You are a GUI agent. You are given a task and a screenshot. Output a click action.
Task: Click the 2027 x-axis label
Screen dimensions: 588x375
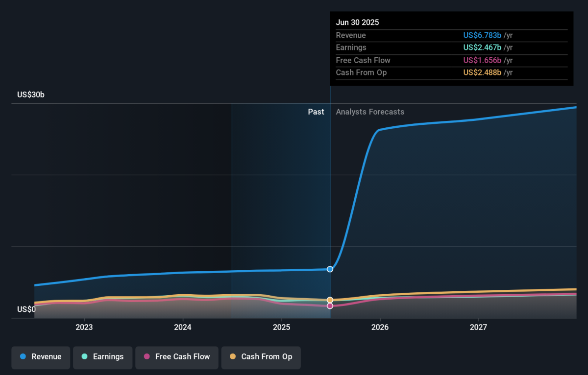coord(478,327)
